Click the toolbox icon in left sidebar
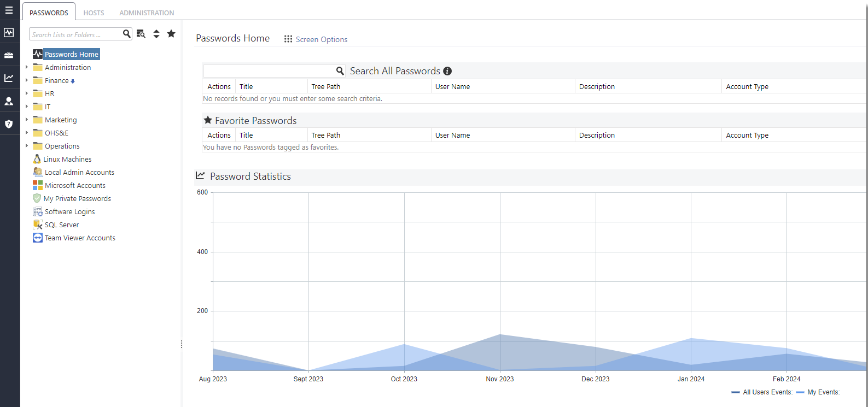 tap(9, 55)
